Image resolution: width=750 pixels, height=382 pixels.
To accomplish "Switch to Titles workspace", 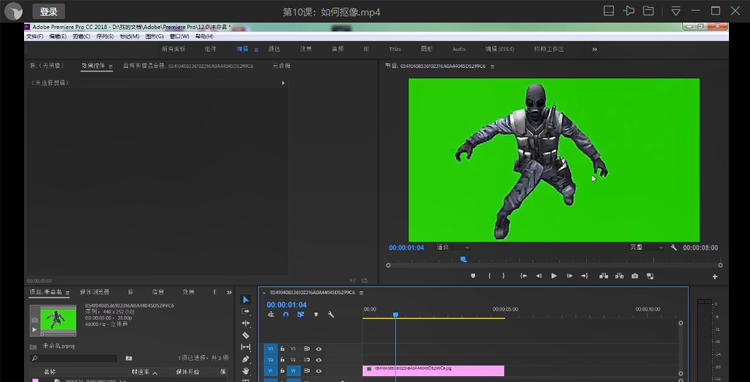I will (395, 49).
